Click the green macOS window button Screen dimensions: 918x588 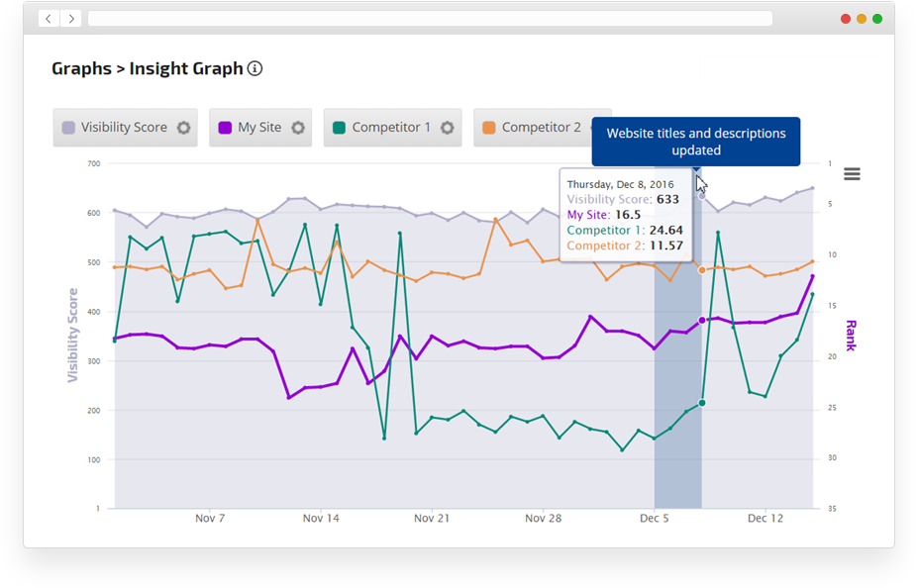(877, 19)
